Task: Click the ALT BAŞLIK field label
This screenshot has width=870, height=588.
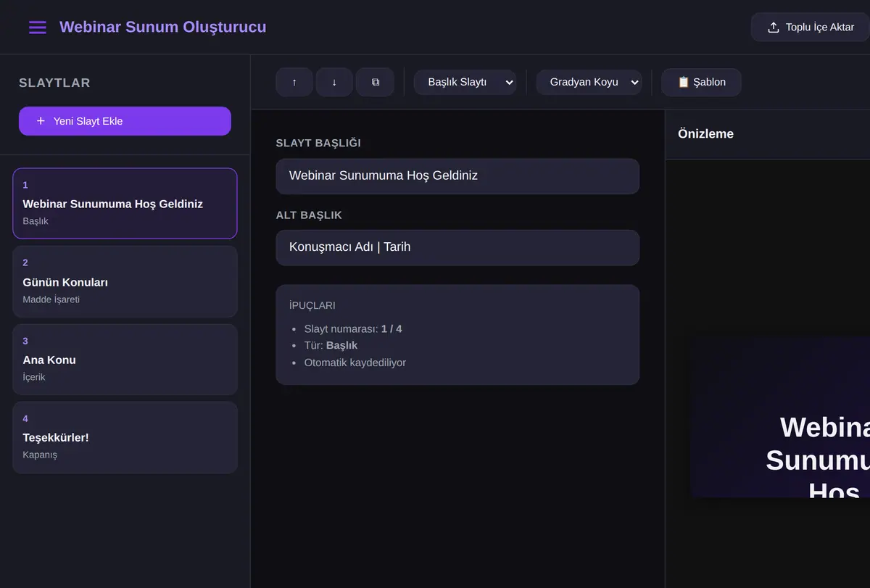Action: pyautogui.click(x=309, y=215)
